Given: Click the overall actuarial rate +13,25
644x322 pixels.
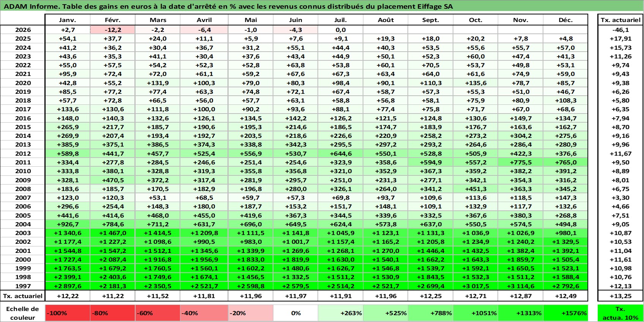Looking at the screenshot, I should coord(620,296).
